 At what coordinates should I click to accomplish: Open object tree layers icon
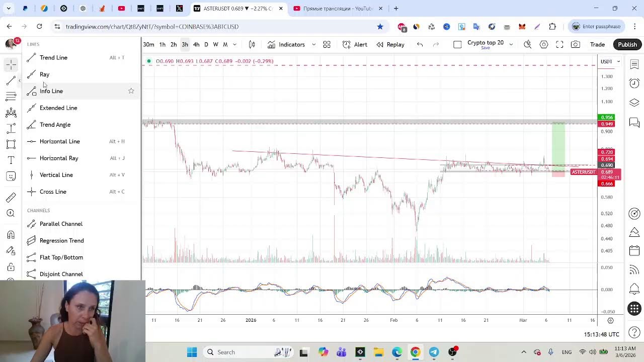coord(634,103)
